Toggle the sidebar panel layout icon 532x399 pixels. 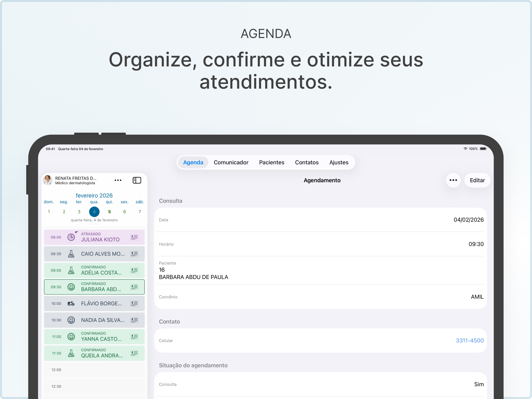(x=137, y=180)
